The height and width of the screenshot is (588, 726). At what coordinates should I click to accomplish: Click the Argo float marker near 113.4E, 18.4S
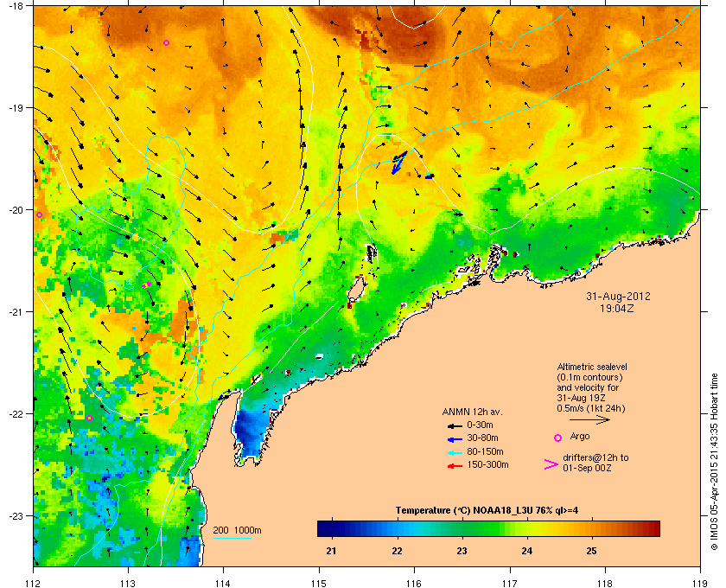(x=166, y=42)
